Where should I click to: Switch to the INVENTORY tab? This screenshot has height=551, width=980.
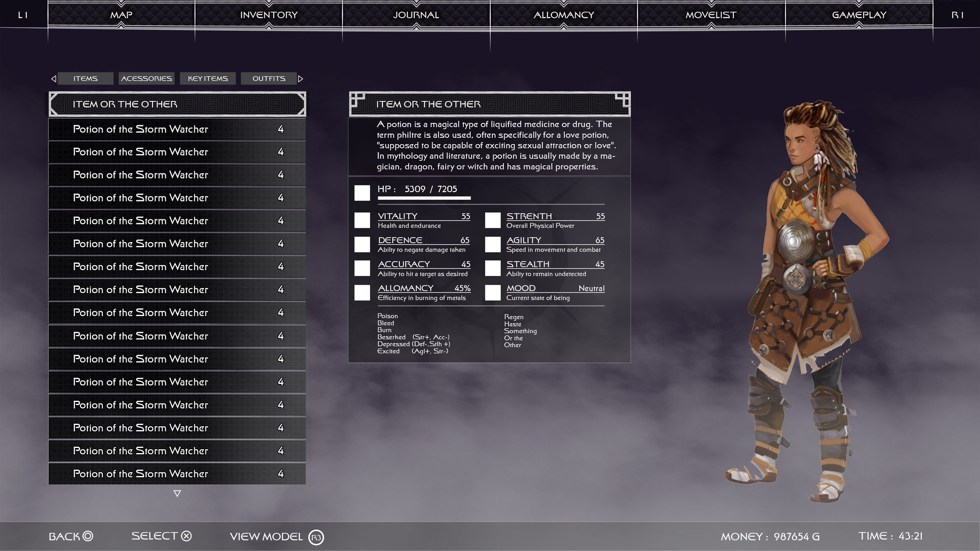tap(269, 15)
